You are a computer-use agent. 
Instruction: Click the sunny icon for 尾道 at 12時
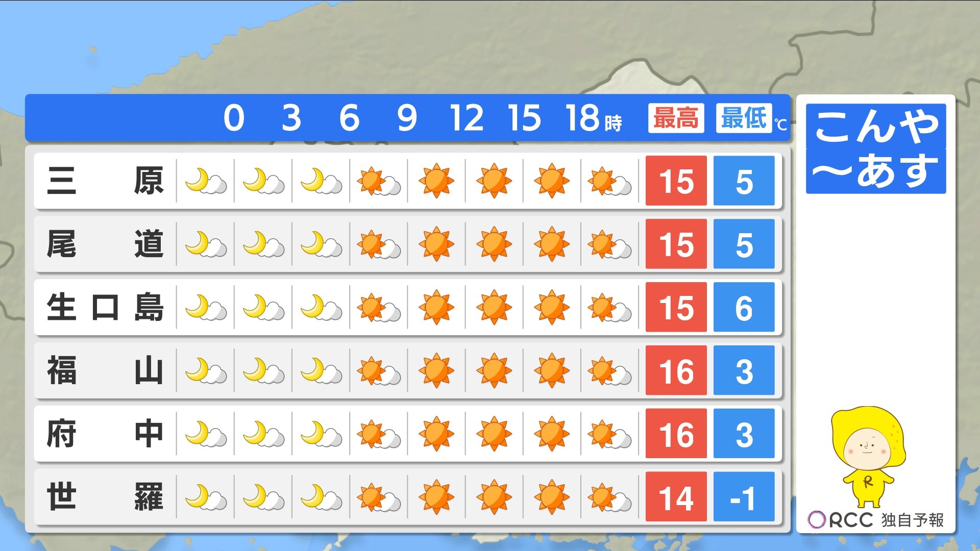tap(436, 244)
